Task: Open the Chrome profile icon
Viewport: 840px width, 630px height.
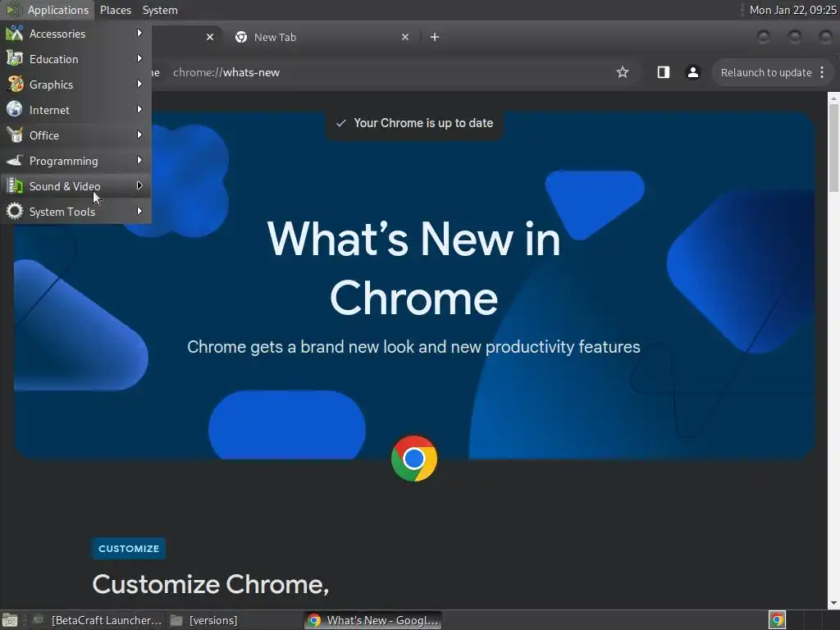Action: 692,72
